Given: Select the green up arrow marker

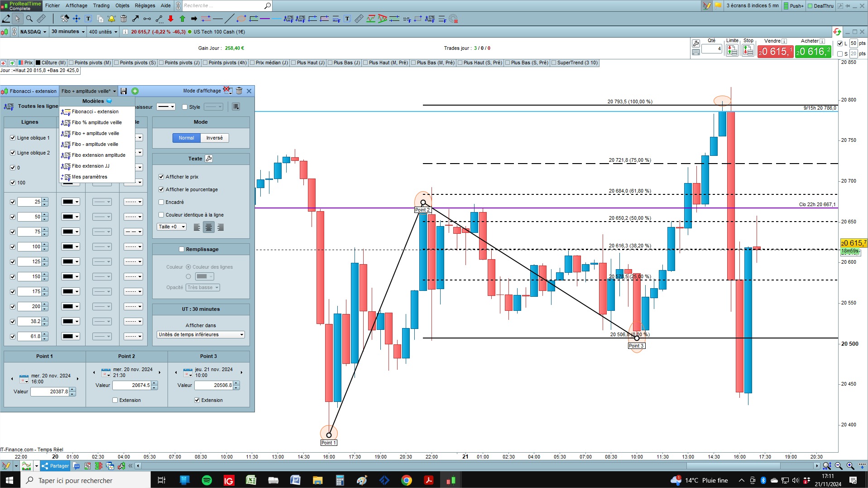Looking at the screenshot, I should tap(182, 19).
